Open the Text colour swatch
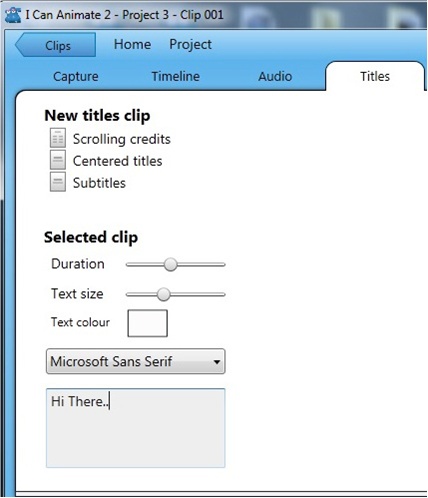The height and width of the screenshot is (498, 428). [147, 323]
